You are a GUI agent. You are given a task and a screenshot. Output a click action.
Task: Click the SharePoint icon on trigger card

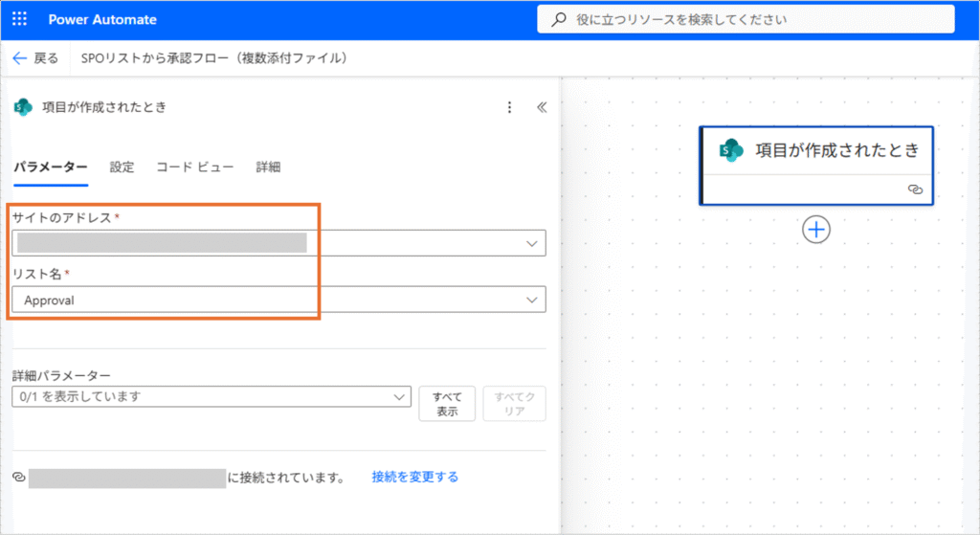coord(730,150)
